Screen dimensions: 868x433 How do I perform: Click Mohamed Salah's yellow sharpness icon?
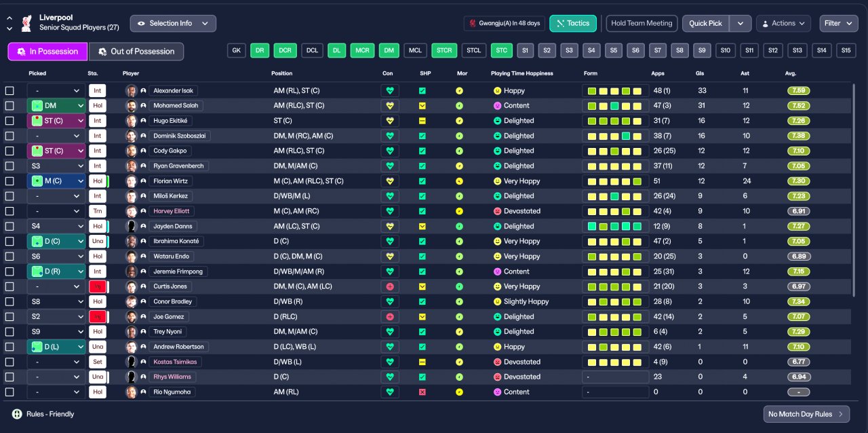click(x=422, y=106)
